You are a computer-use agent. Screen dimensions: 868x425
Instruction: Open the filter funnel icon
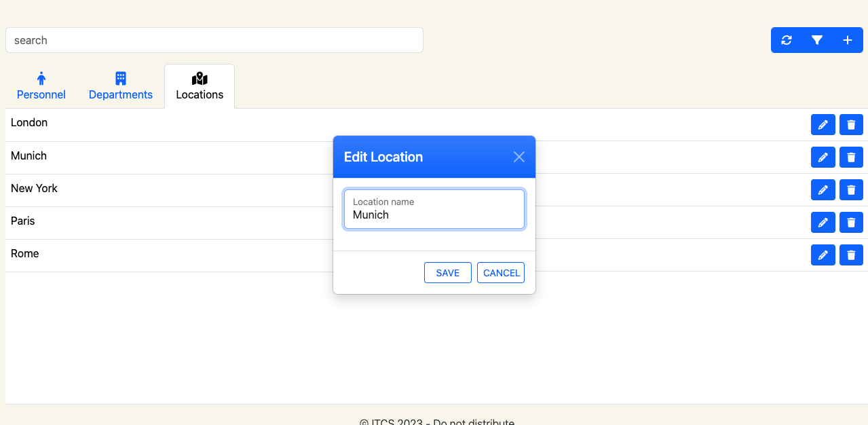pyautogui.click(x=817, y=40)
